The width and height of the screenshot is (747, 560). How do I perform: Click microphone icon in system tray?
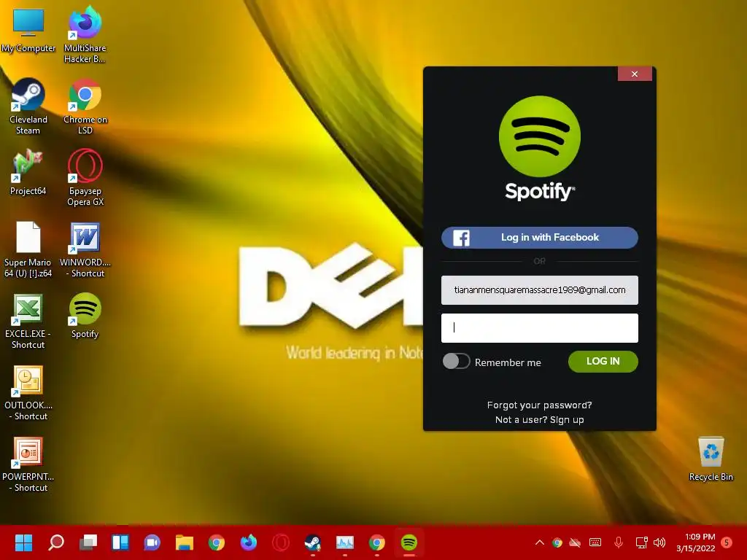point(619,542)
